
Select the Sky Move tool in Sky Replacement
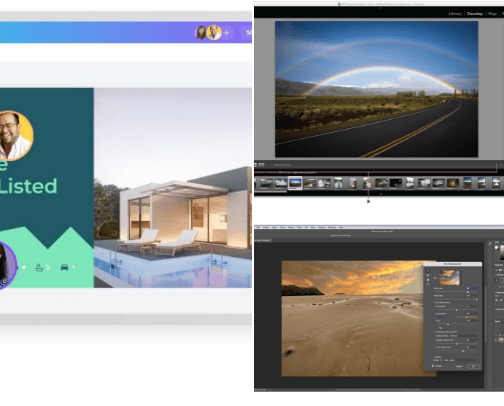(x=428, y=271)
